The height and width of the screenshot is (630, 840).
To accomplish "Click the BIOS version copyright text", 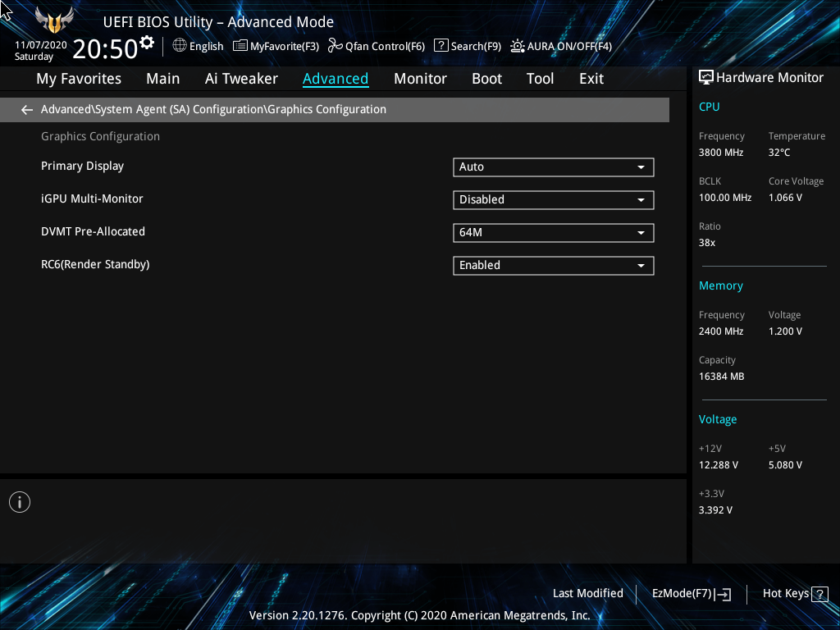I will [x=419, y=615].
